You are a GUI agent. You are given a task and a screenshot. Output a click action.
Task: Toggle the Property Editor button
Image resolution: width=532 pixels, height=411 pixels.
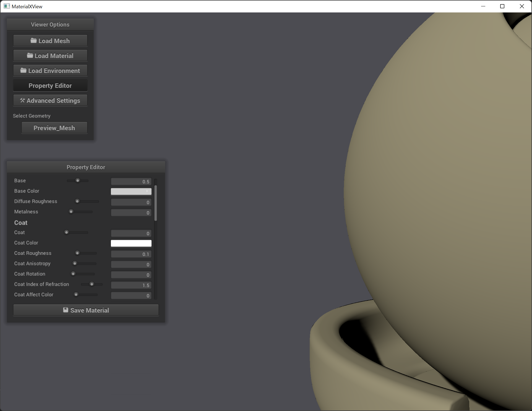pos(50,86)
